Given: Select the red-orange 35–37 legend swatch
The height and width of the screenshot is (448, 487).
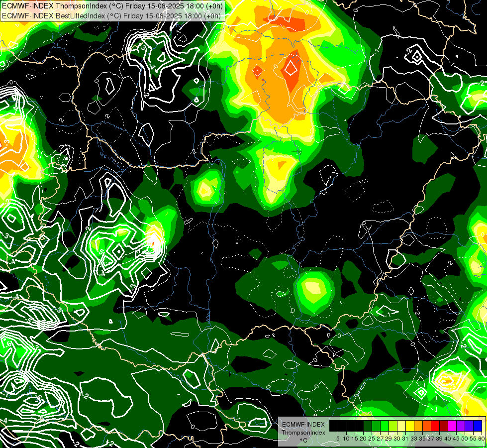Looking at the screenshot, I should click(x=427, y=426).
